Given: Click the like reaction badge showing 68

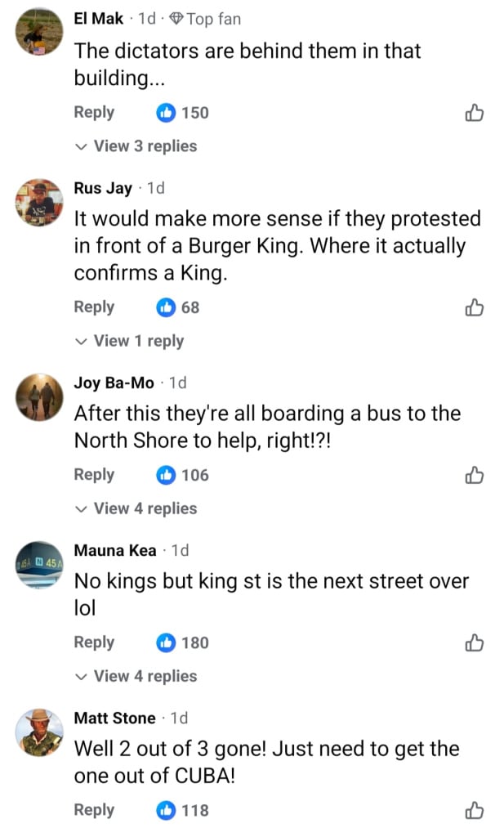Looking at the screenshot, I should (x=176, y=308).
